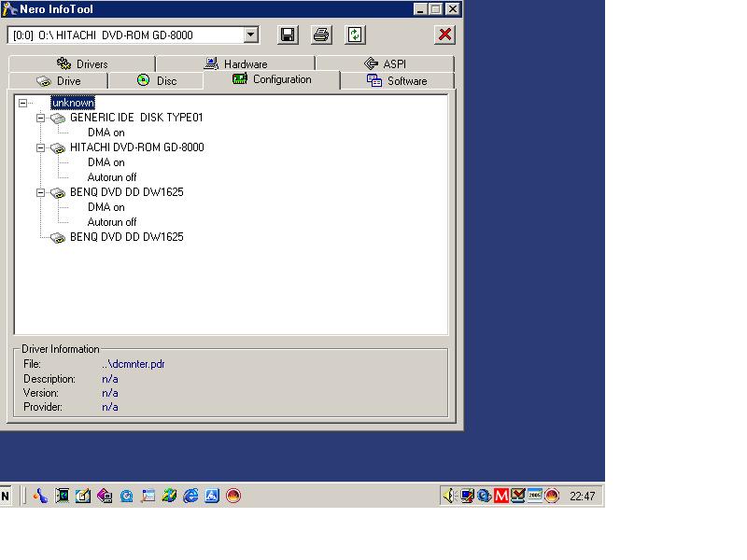Viewport: 747px width, 560px height.
Task: Select the first BENQ DVD DD DW1625 entry
Action: pyautogui.click(x=127, y=192)
